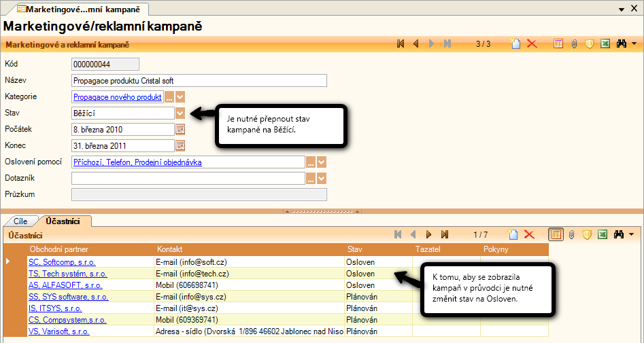The image size is (644, 343).
Task: Expand the Dotazník dropdown arrow
Action: pyautogui.click(x=322, y=178)
